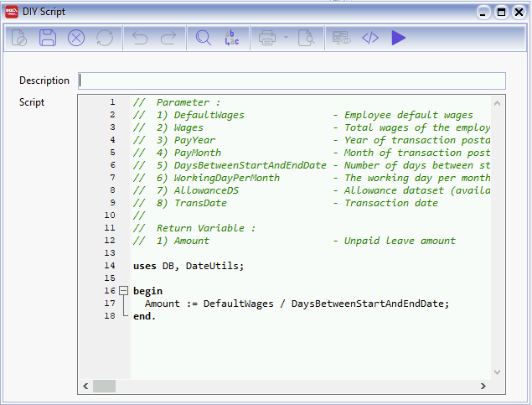Click the Save diskette icon
The image size is (532, 405).
[x=48, y=38]
